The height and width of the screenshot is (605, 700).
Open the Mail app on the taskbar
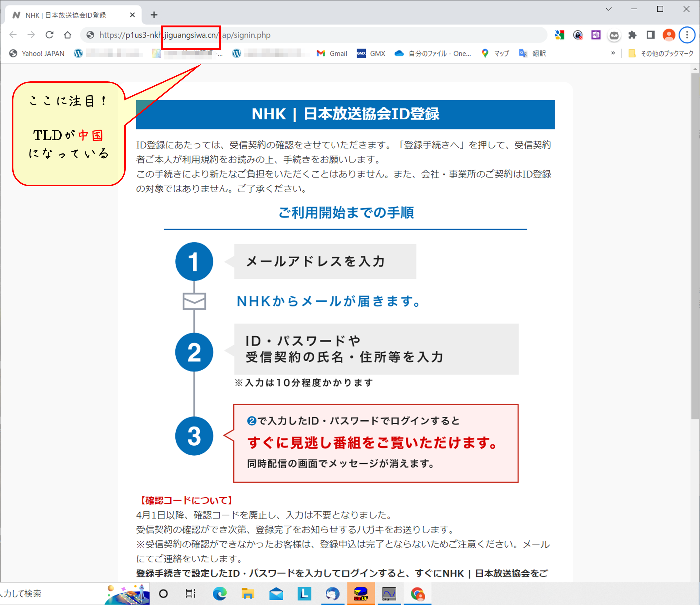[x=276, y=593]
